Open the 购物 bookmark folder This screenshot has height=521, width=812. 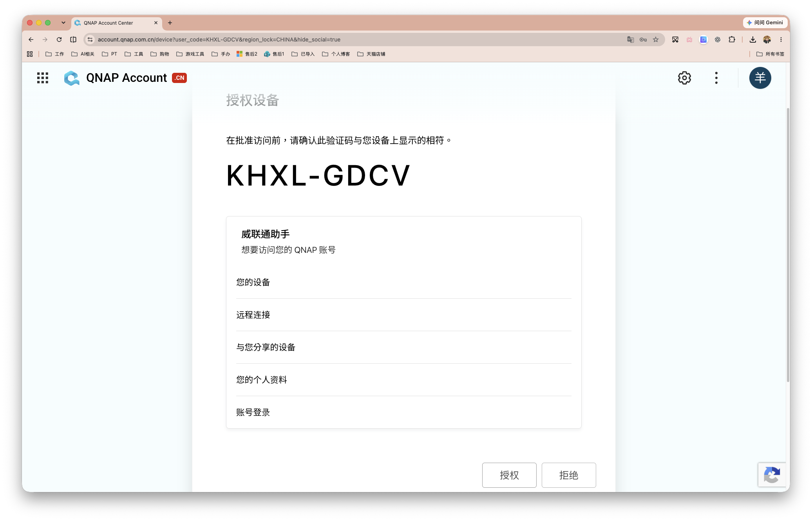pos(159,54)
